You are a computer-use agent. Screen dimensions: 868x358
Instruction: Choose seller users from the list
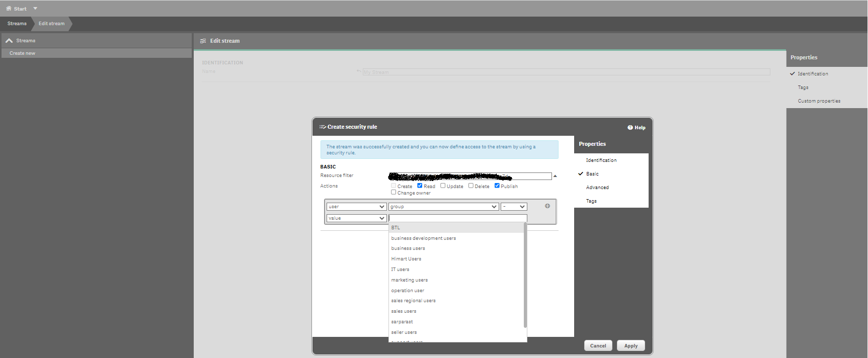(x=456, y=332)
